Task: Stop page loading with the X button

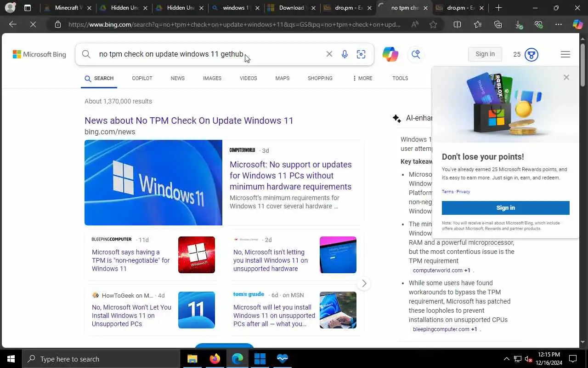Action: coord(33,24)
